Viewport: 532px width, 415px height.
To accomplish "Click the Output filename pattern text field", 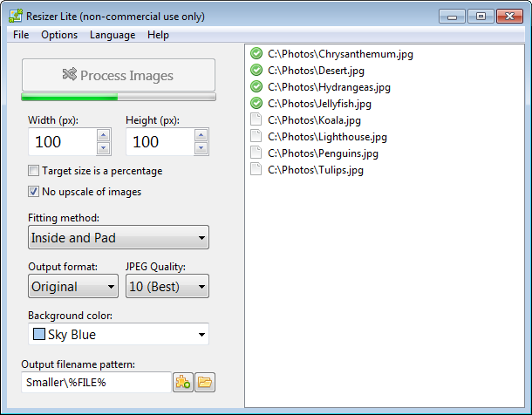I will click(96, 382).
